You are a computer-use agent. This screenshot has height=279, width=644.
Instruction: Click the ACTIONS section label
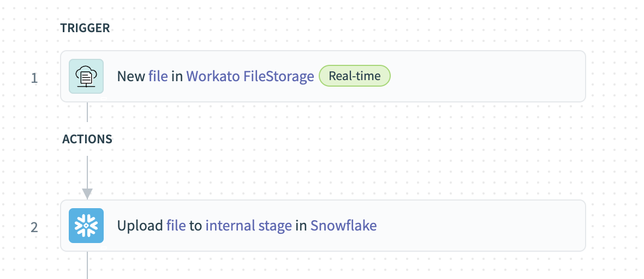coord(87,139)
